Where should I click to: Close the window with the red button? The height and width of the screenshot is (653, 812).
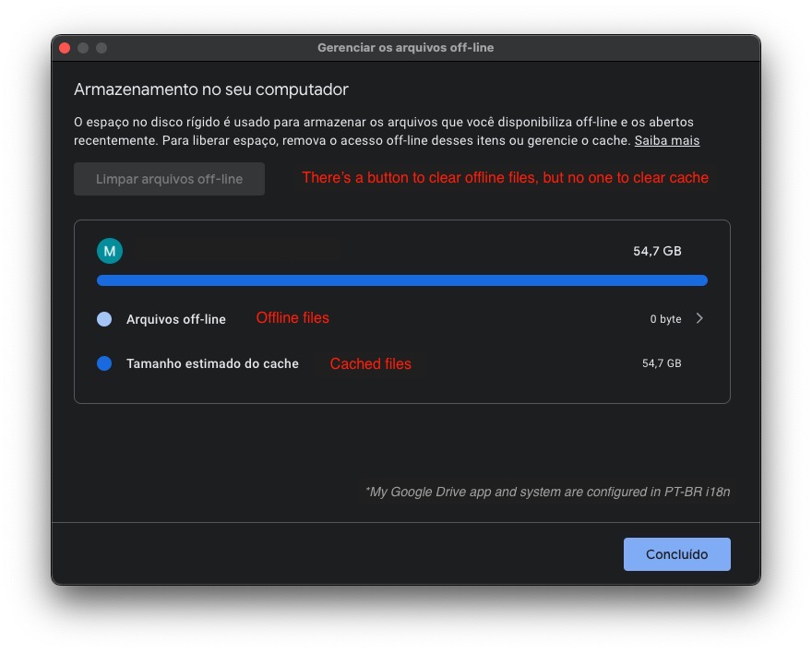(x=65, y=48)
